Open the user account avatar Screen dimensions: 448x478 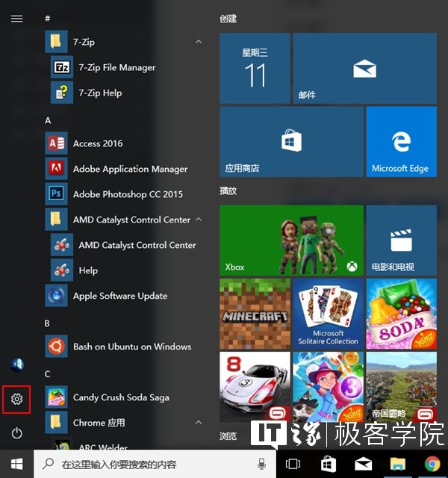[x=16, y=365]
